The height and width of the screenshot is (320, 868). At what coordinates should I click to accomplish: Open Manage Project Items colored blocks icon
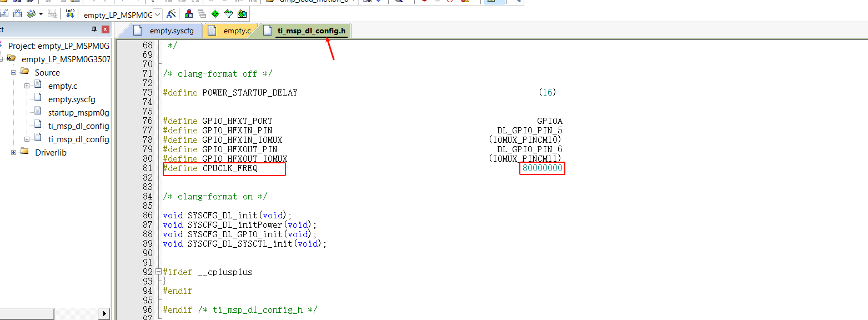(x=189, y=13)
